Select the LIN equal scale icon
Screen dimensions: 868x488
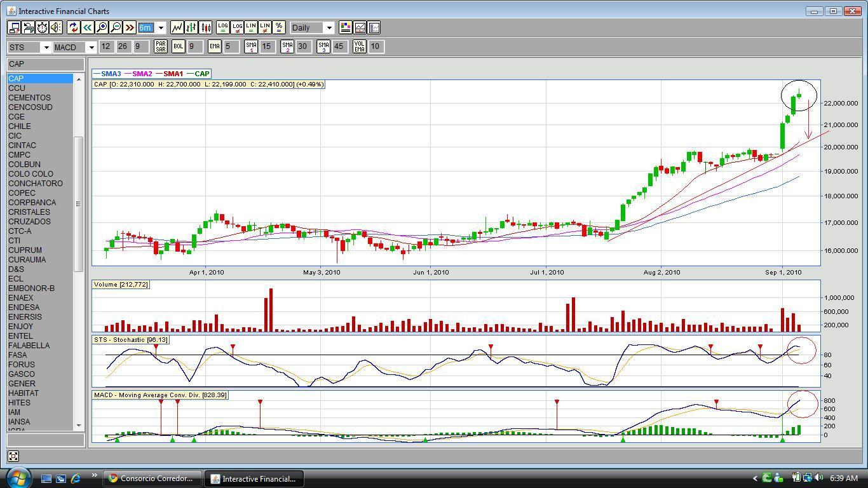(x=251, y=27)
